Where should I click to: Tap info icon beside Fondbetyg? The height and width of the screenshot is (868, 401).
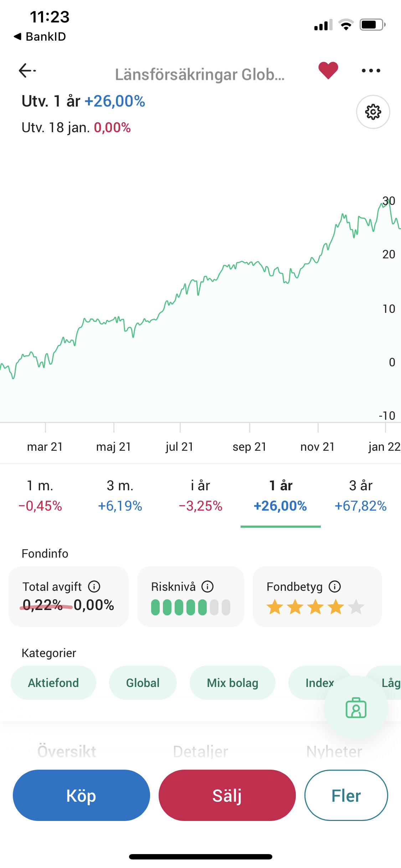pyautogui.click(x=335, y=587)
